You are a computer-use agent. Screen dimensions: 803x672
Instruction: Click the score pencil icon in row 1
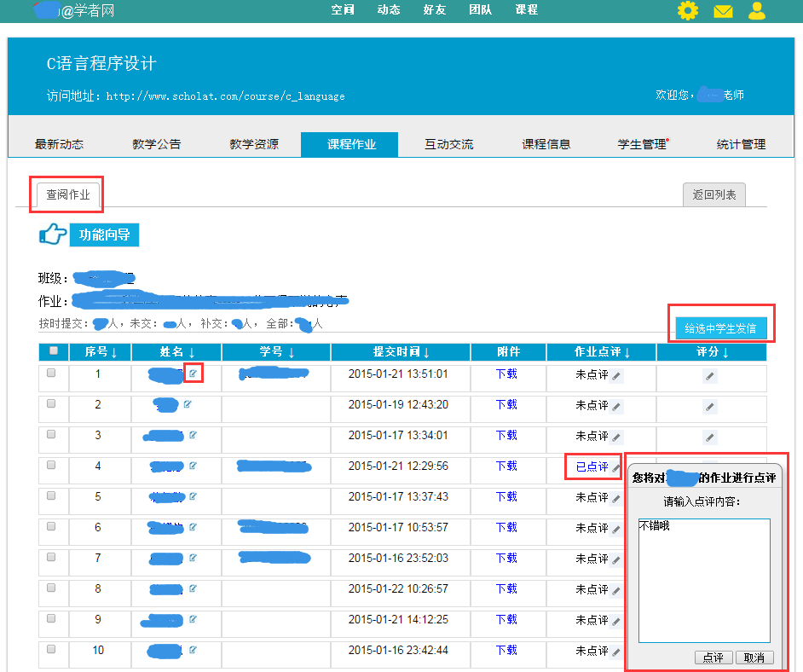(710, 376)
